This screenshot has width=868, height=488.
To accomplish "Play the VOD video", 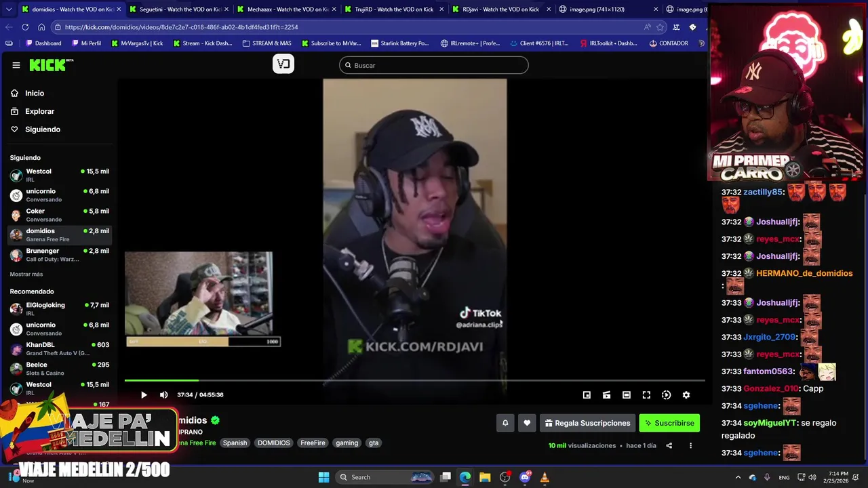I will coord(144,394).
